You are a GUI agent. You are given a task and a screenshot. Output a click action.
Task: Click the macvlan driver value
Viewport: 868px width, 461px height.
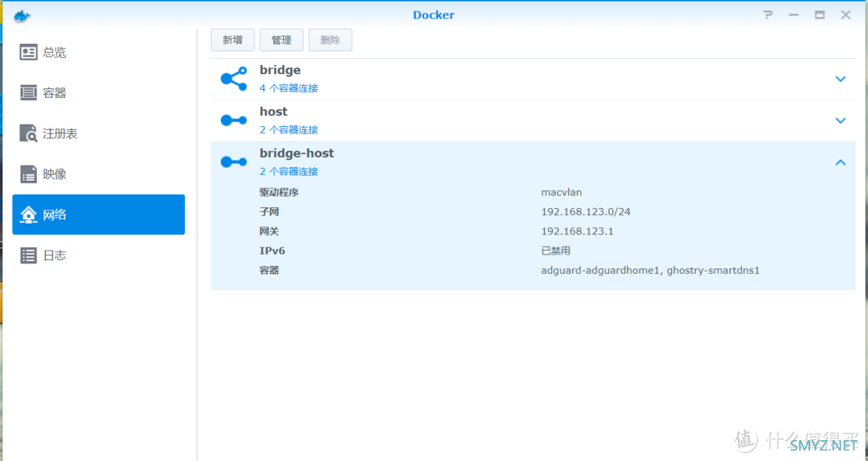tap(561, 193)
